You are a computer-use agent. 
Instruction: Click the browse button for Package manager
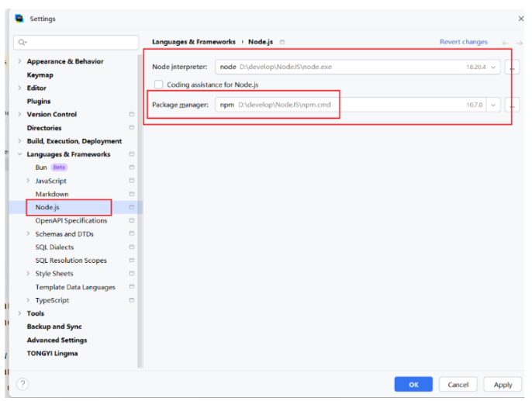[x=512, y=105]
